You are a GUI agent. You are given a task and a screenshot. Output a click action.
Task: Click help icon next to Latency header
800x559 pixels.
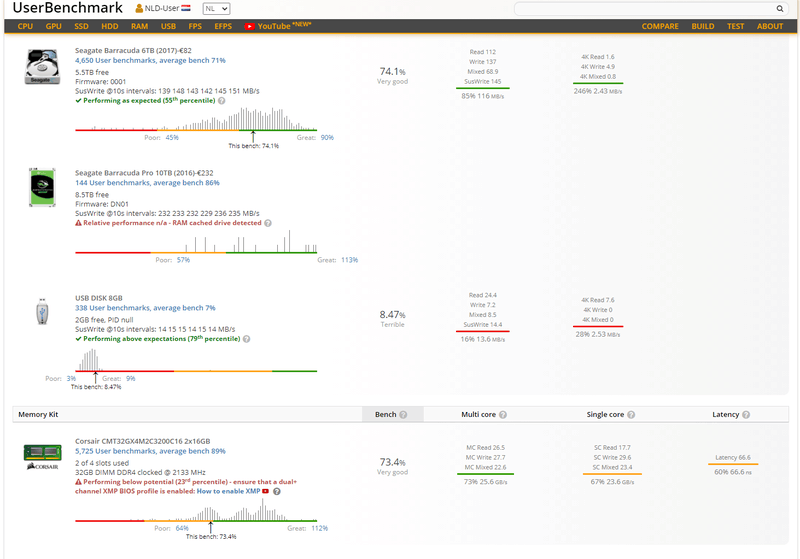(746, 415)
